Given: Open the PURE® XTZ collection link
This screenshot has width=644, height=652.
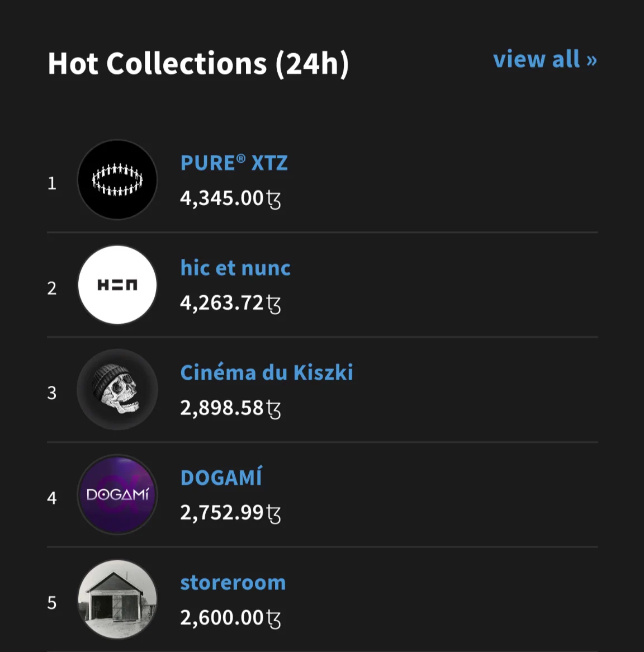Looking at the screenshot, I should point(234,163).
